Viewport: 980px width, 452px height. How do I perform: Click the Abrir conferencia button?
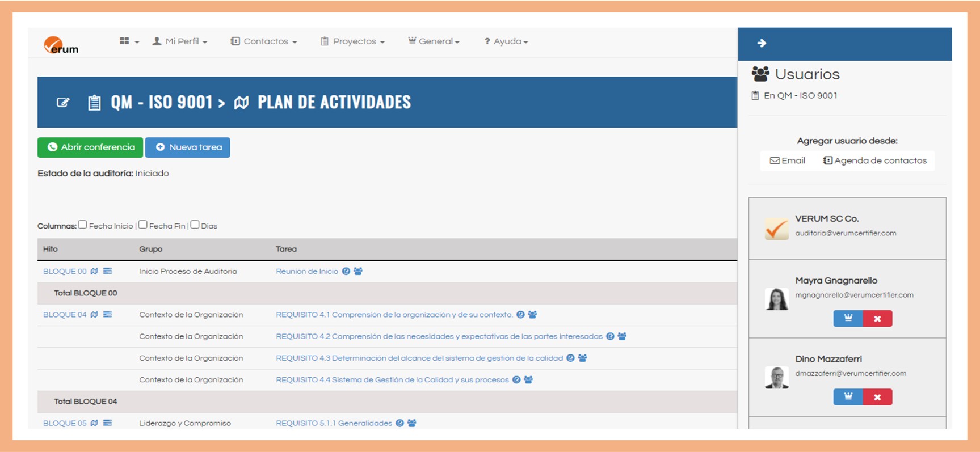[x=90, y=147]
